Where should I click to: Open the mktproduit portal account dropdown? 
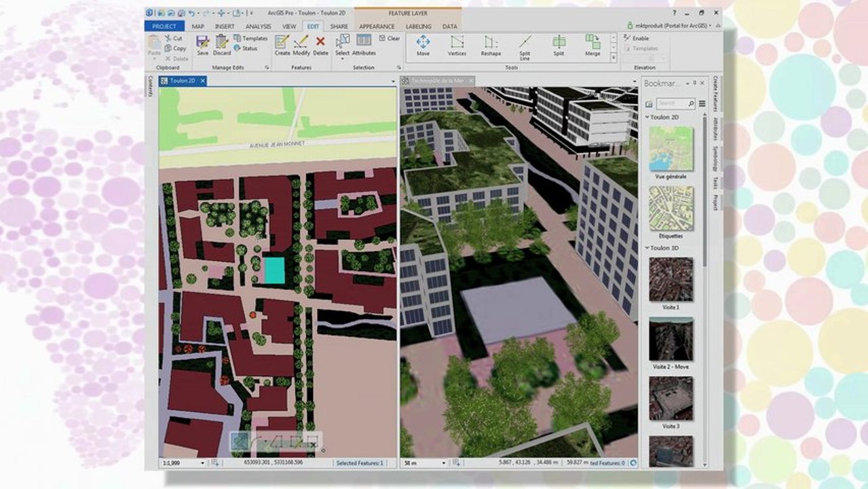pos(710,25)
